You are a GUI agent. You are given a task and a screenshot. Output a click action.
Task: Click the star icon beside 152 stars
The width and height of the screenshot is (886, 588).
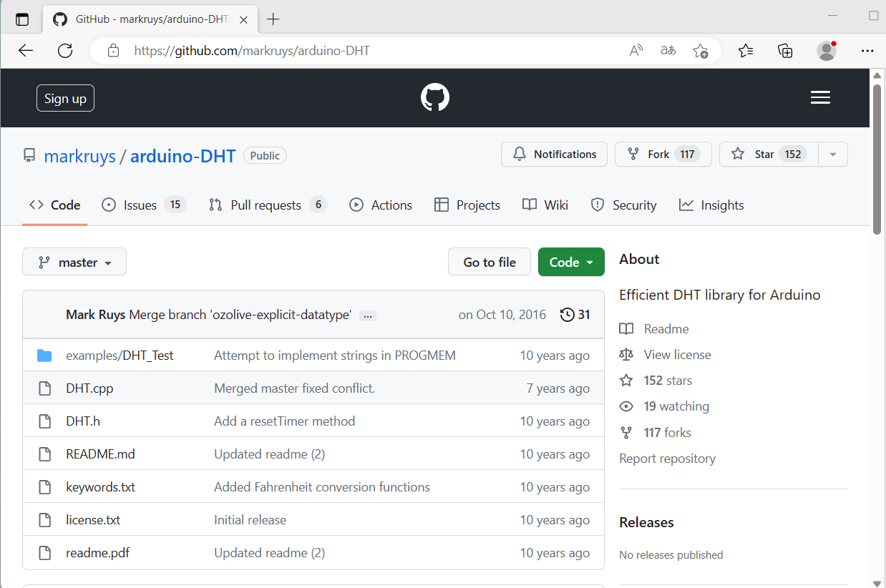coord(626,381)
